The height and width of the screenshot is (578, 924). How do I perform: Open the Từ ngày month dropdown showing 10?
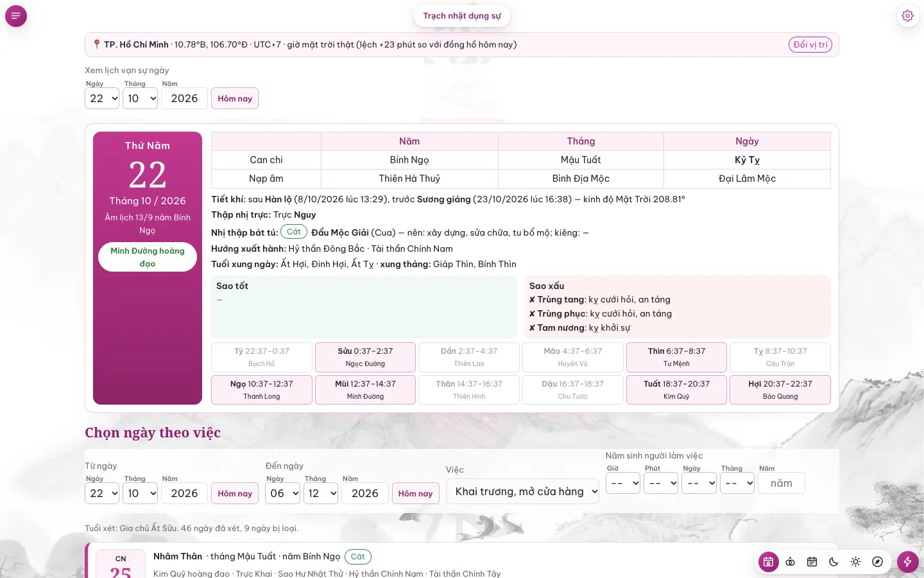pyautogui.click(x=141, y=493)
